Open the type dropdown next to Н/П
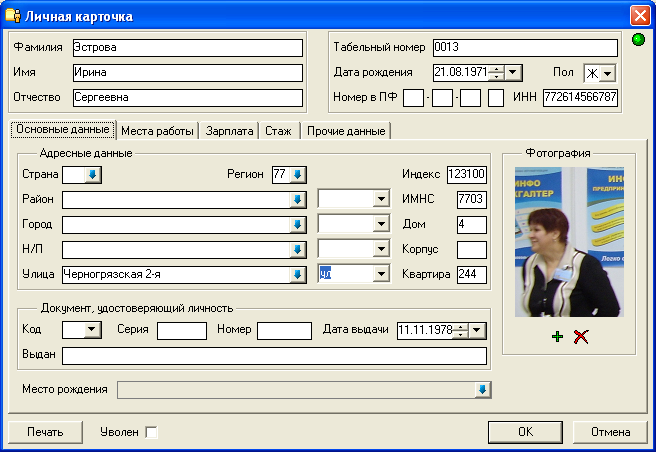The height and width of the screenshot is (452, 656). pos(381,249)
